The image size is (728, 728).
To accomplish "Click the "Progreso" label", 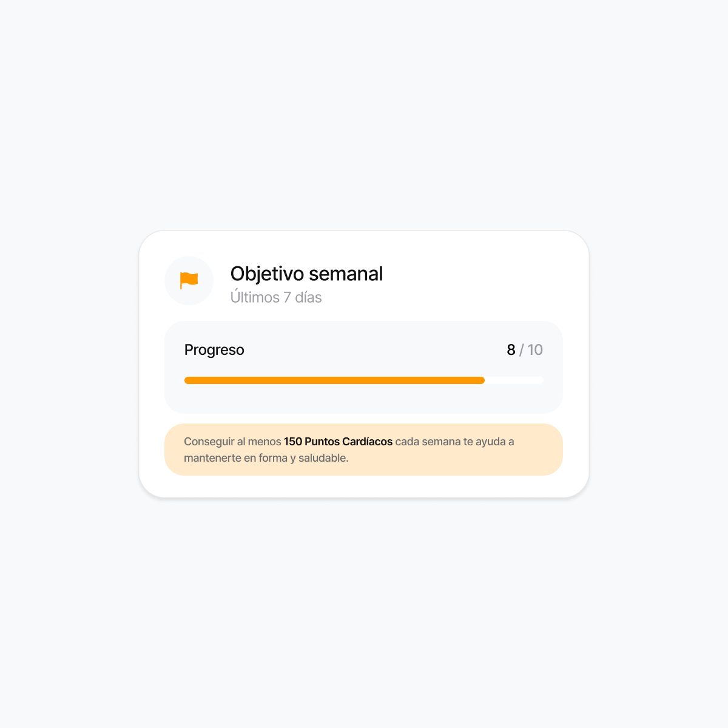I will click(x=214, y=350).
